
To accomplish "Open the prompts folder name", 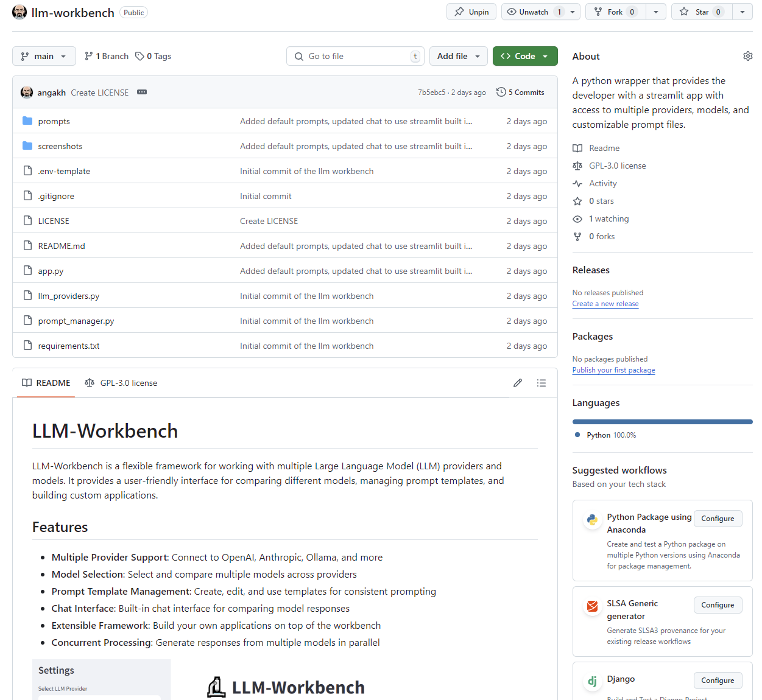I will [x=54, y=121].
